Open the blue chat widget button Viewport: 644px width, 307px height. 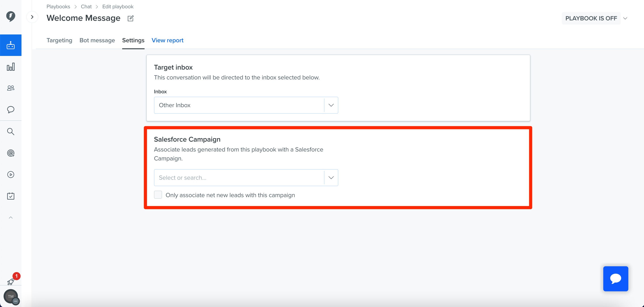(x=616, y=279)
